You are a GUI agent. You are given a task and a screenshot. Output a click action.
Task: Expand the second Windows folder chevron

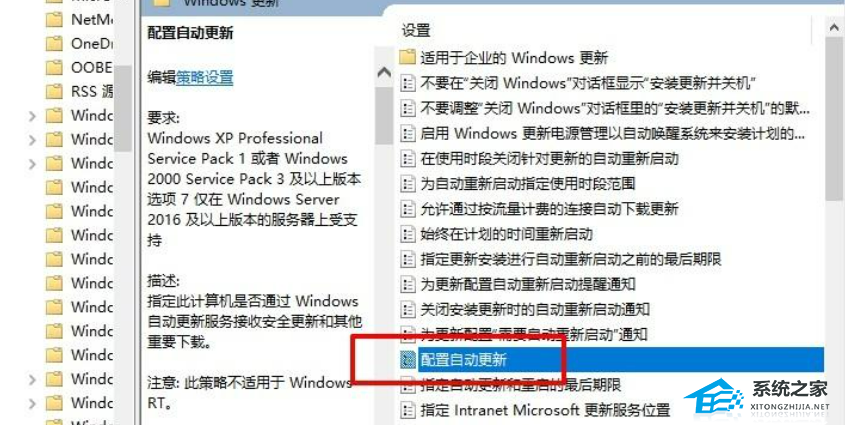[x=32, y=140]
